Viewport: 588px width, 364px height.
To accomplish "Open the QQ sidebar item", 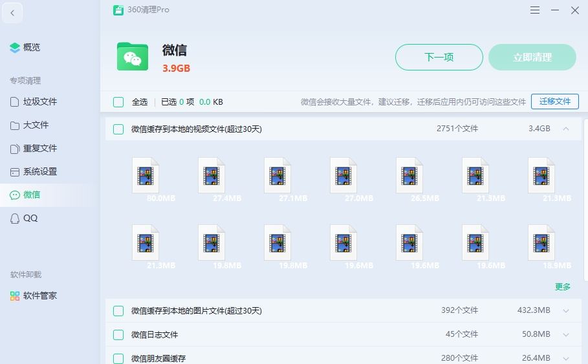I will tap(50, 219).
